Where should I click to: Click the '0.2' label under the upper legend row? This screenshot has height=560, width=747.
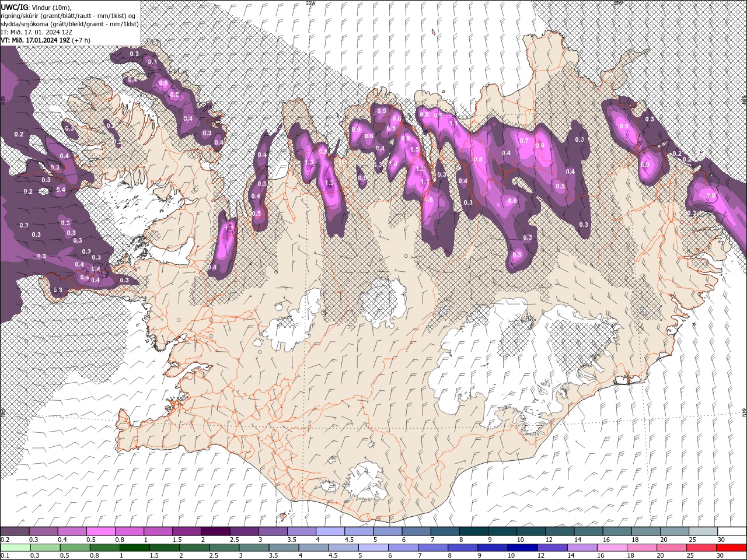(x=5, y=540)
